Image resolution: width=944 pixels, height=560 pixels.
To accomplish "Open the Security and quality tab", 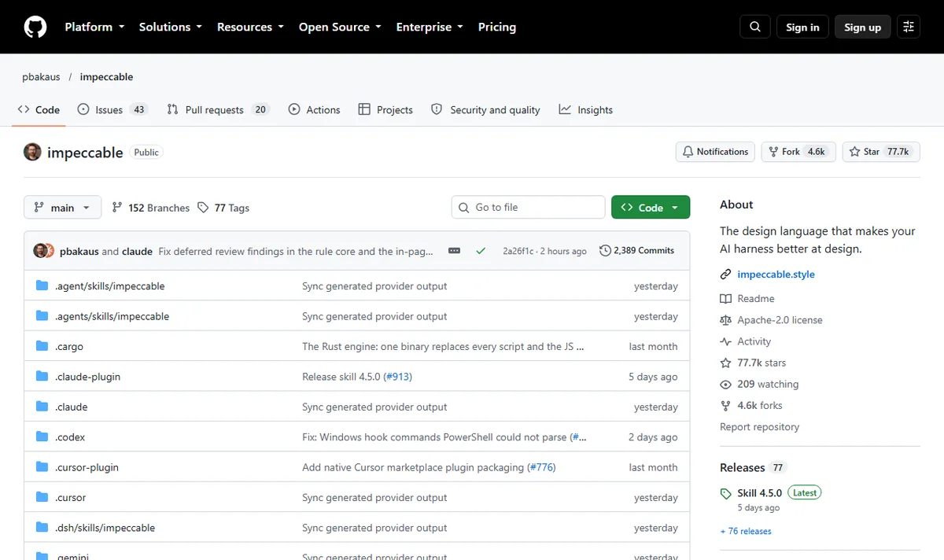I will coord(486,110).
